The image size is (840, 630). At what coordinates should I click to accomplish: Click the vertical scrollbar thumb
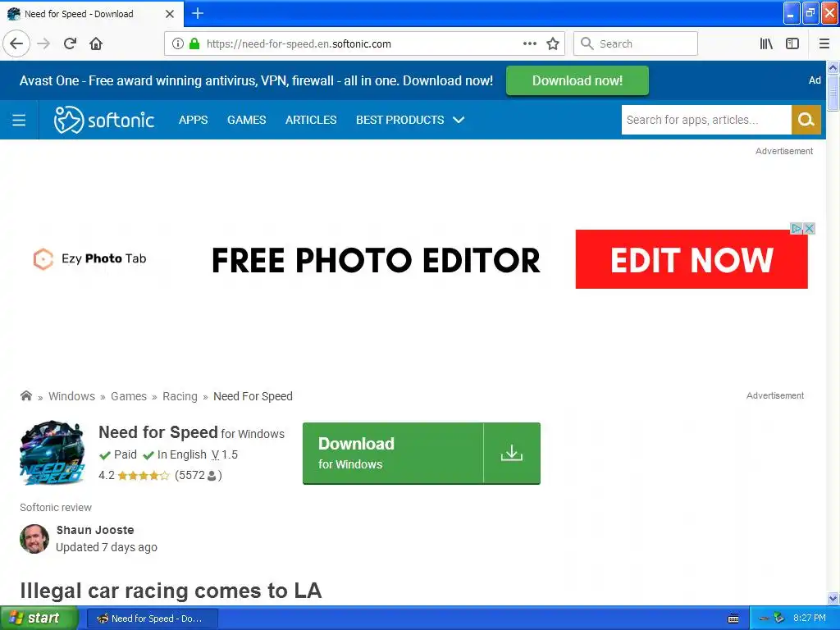pos(833,93)
